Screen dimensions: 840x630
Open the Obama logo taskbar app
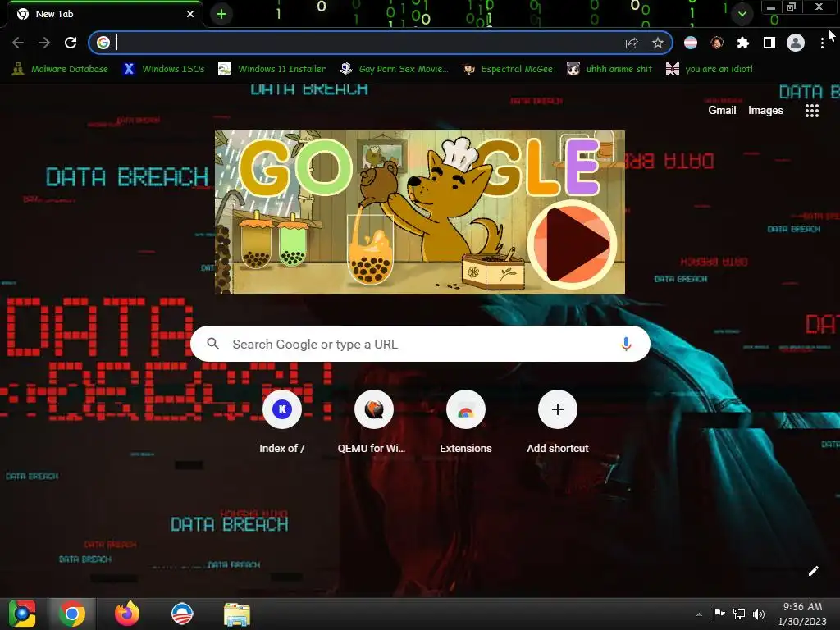click(181, 614)
